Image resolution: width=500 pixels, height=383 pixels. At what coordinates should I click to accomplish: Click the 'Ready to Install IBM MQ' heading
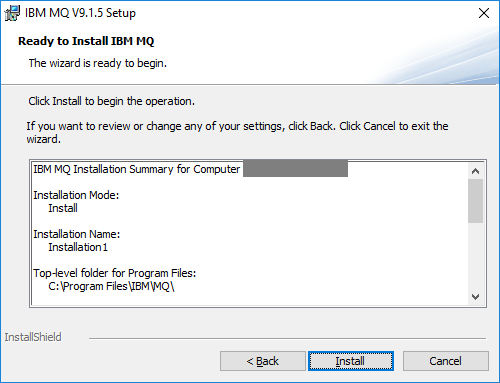coord(86,41)
